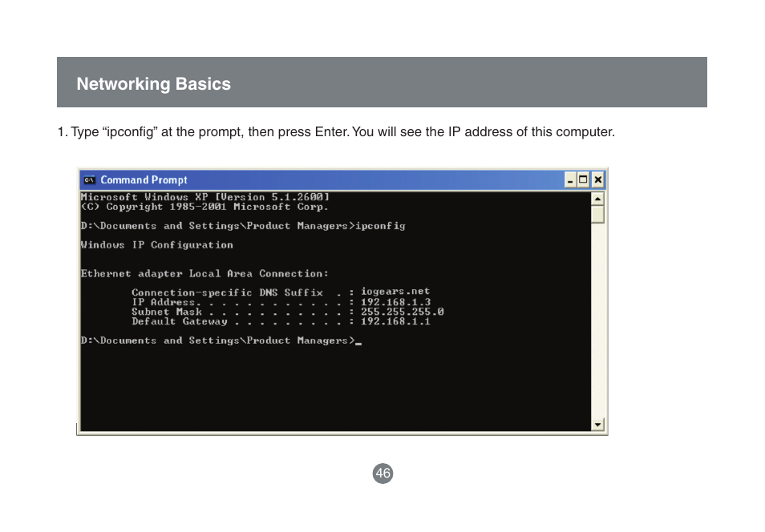Click the vertical scrollbar thumb
Image resolution: width=765 pixels, height=532 pixels.
tap(597, 214)
